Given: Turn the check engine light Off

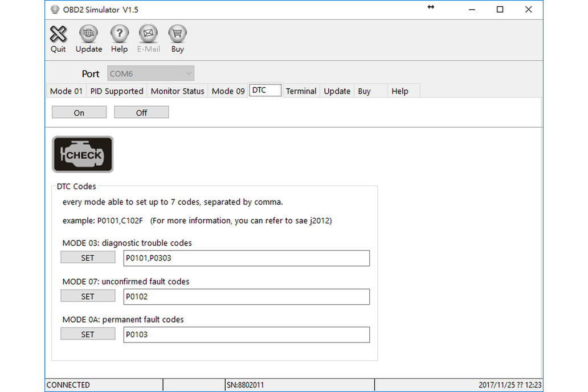Looking at the screenshot, I should point(141,113).
